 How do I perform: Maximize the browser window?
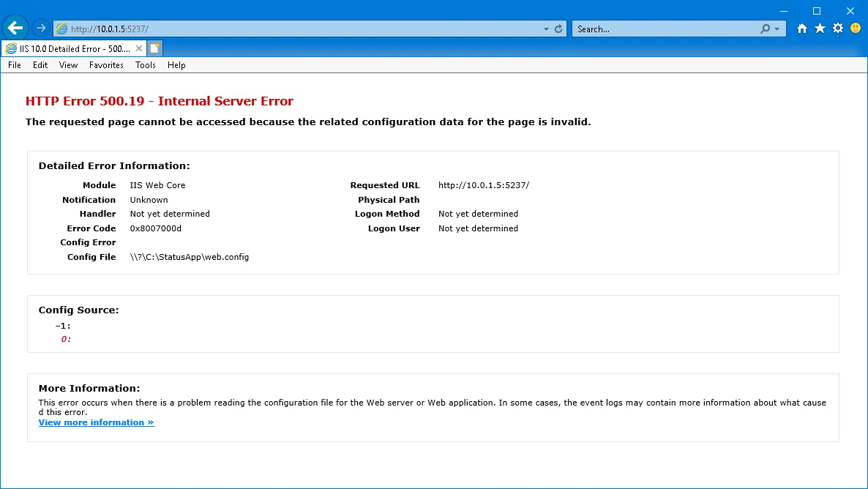coord(817,10)
